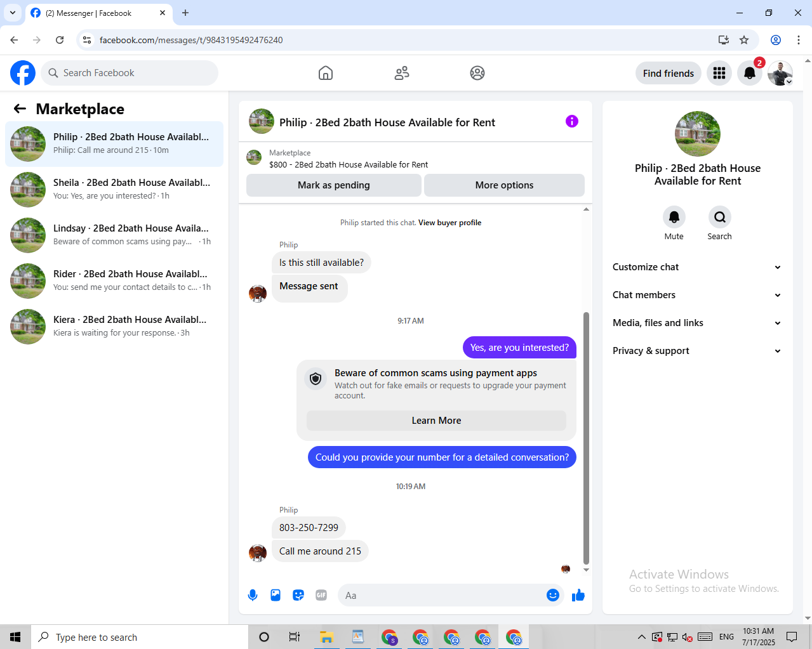Go to Home feed icon
Screen dimensions: 812x649
point(326,73)
